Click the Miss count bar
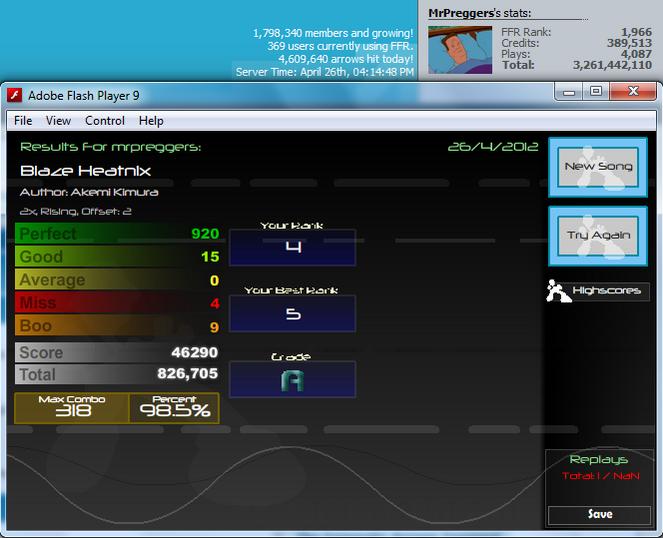663x538 pixels. tap(118, 303)
